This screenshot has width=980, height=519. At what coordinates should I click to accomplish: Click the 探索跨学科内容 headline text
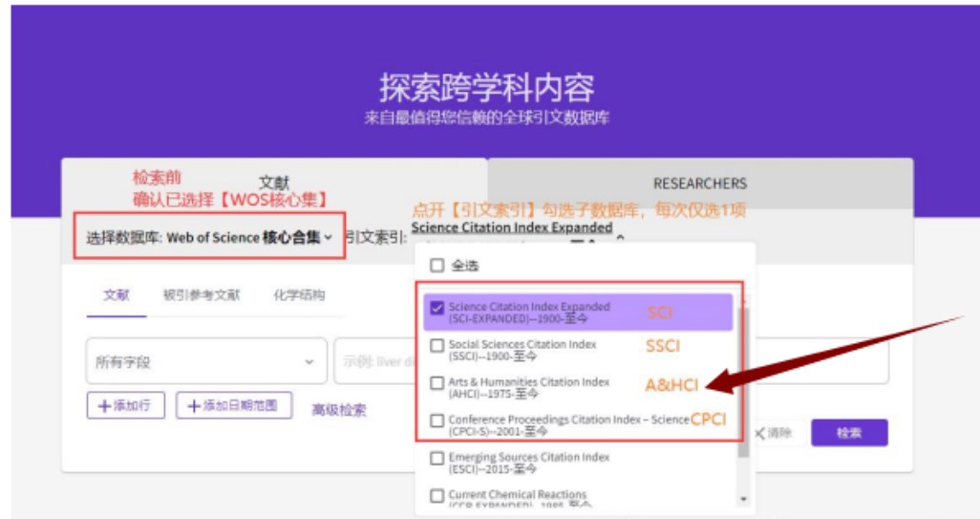(487, 88)
